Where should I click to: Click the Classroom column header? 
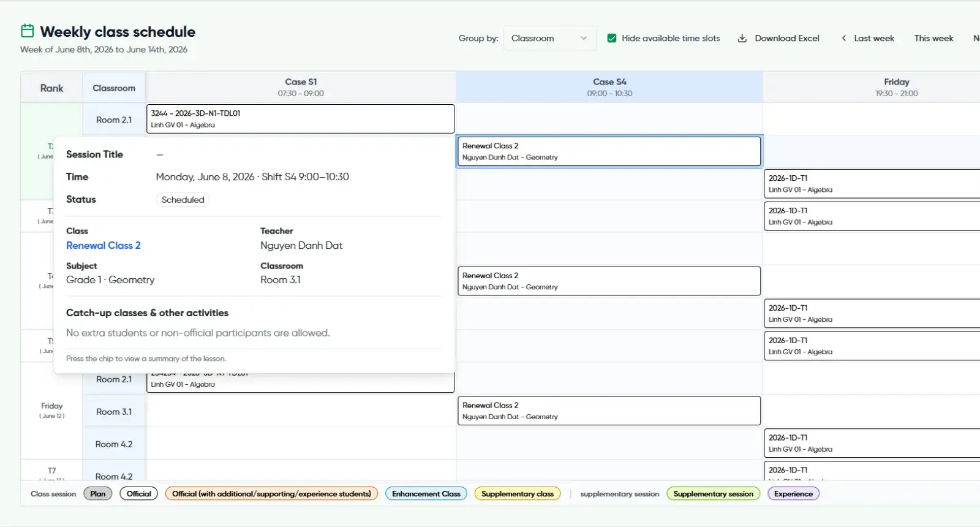click(x=114, y=88)
